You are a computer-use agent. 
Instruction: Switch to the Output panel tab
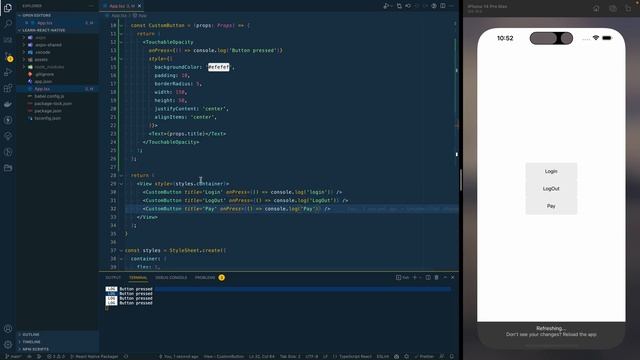pyautogui.click(x=113, y=278)
